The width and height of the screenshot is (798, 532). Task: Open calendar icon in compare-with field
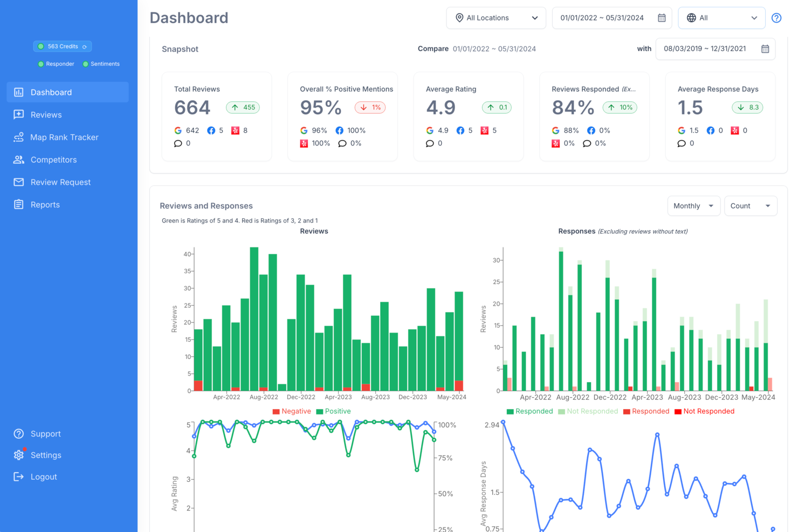(765, 49)
